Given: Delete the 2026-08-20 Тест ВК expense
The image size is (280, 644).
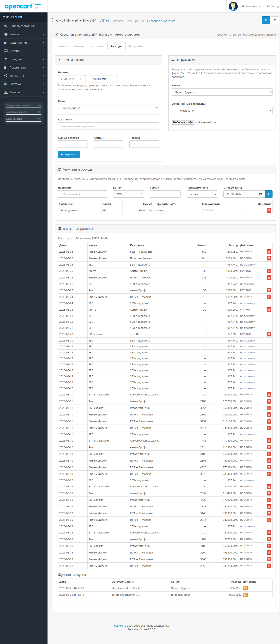Looking at the screenshot, I should pos(269,334).
